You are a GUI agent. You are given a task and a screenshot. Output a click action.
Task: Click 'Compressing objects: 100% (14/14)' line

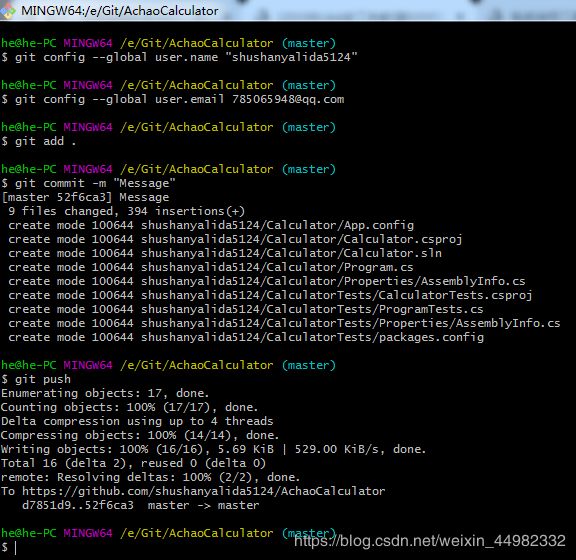click(x=140, y=435)
